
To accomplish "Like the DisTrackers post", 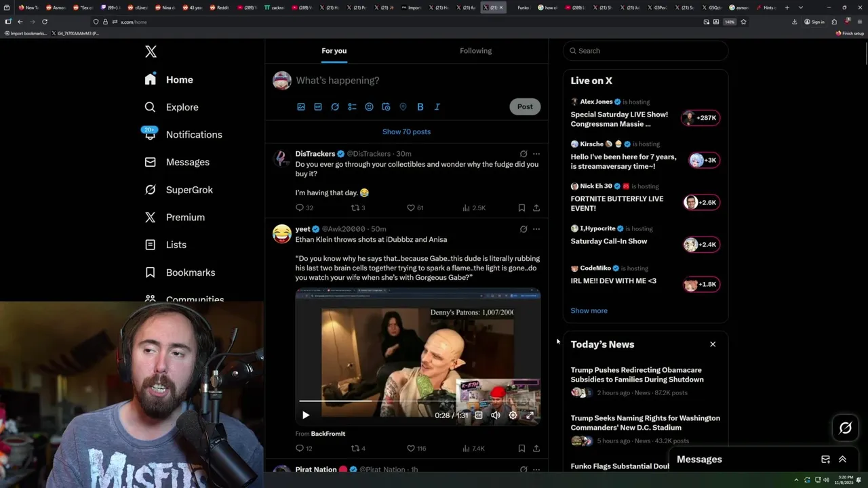I will pyautogui.click(x=415, y=208).
